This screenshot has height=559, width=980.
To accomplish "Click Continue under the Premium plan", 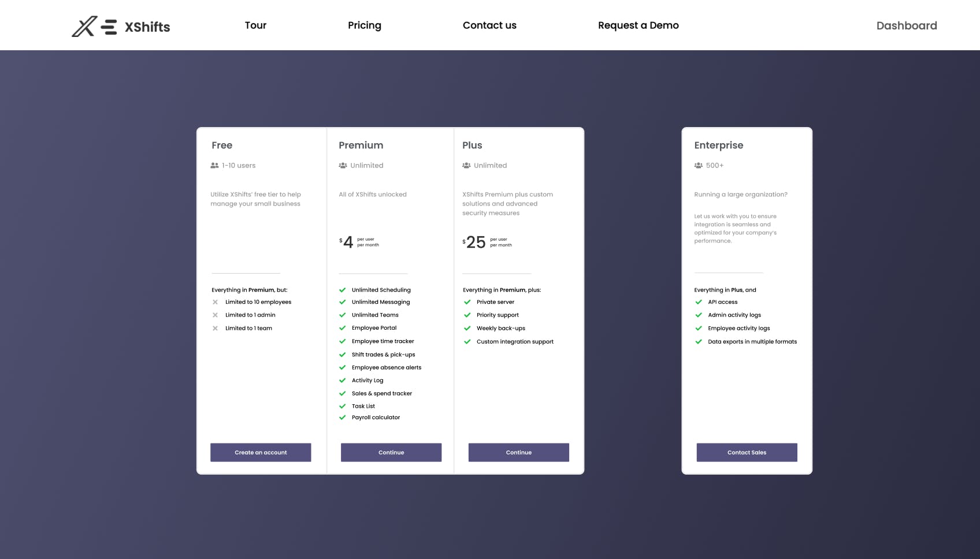I will [391, 452].
